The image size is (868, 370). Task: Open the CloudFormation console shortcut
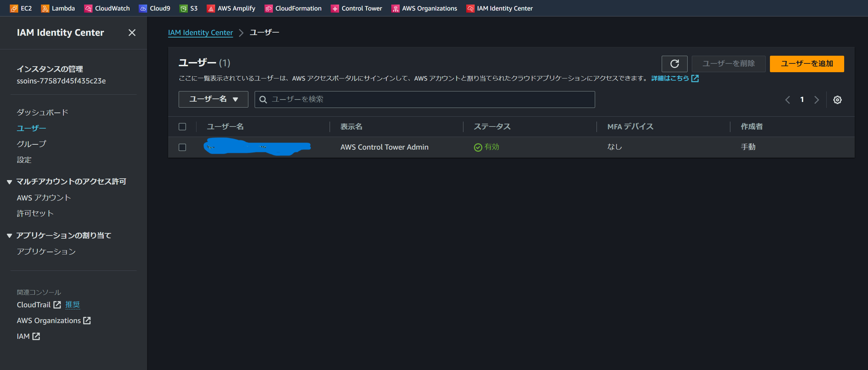[293, 8]
